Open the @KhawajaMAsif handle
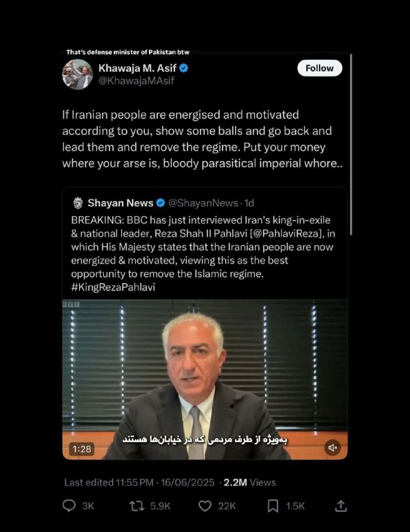Screen dimensions: 410x532 click(136, 80)
